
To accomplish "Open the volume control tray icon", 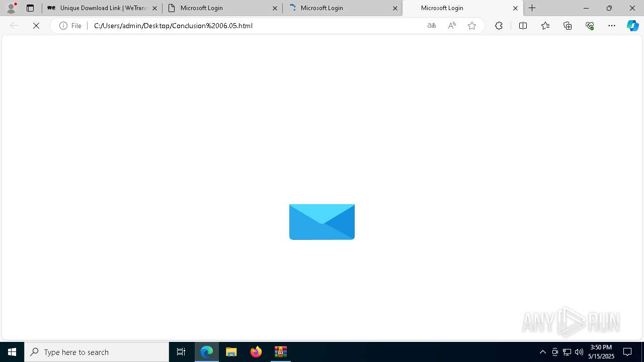I will click(x=579, y=352).
